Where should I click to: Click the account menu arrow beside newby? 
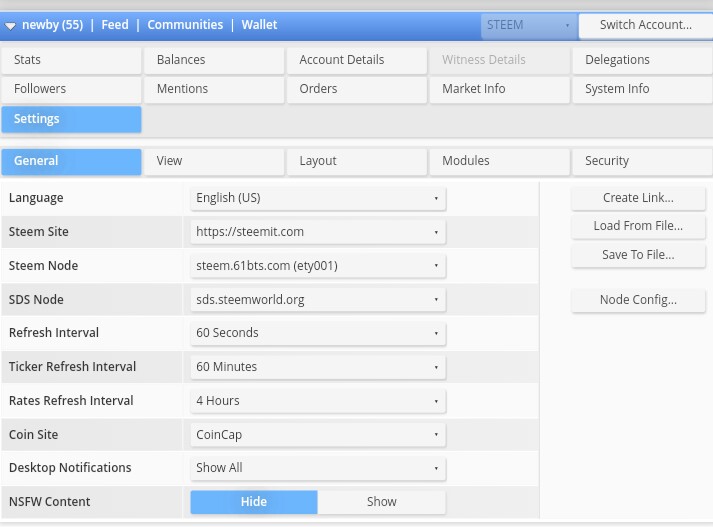11,25
